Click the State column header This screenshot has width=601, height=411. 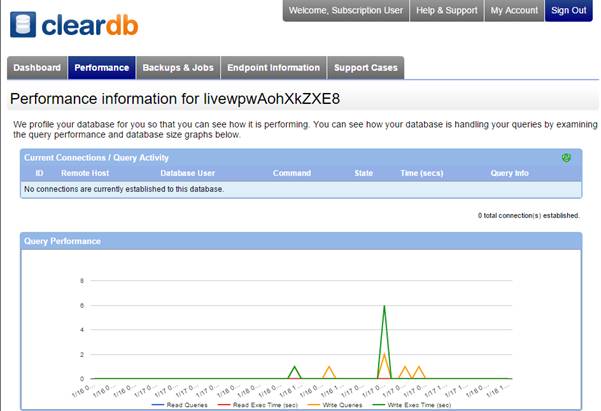[x=364, y=173]
